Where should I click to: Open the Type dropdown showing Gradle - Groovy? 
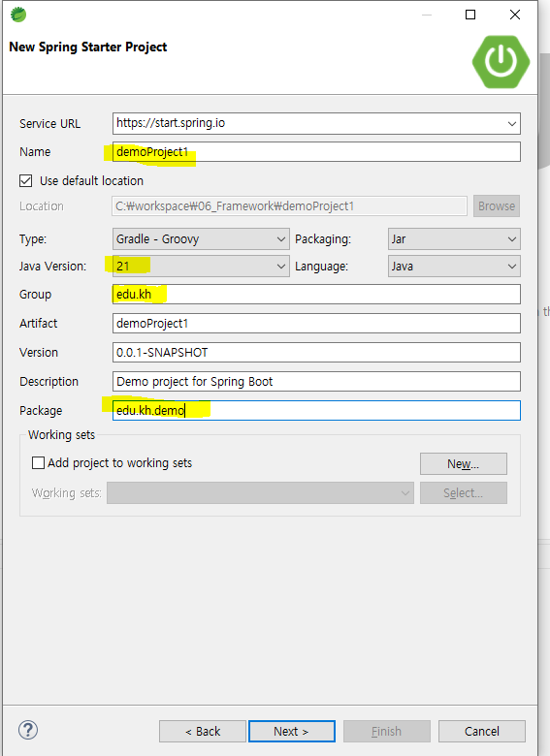tap(201, 239)
